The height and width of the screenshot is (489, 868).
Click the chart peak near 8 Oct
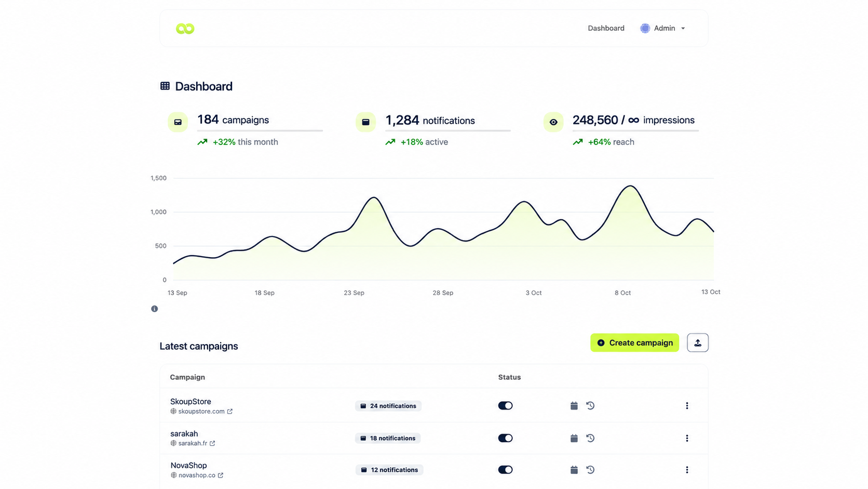(x=630, y=186)
